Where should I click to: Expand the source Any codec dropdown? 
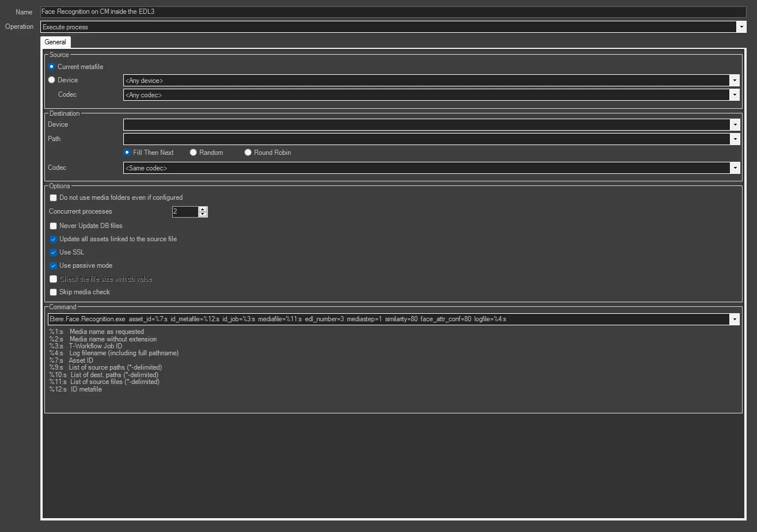735,95
